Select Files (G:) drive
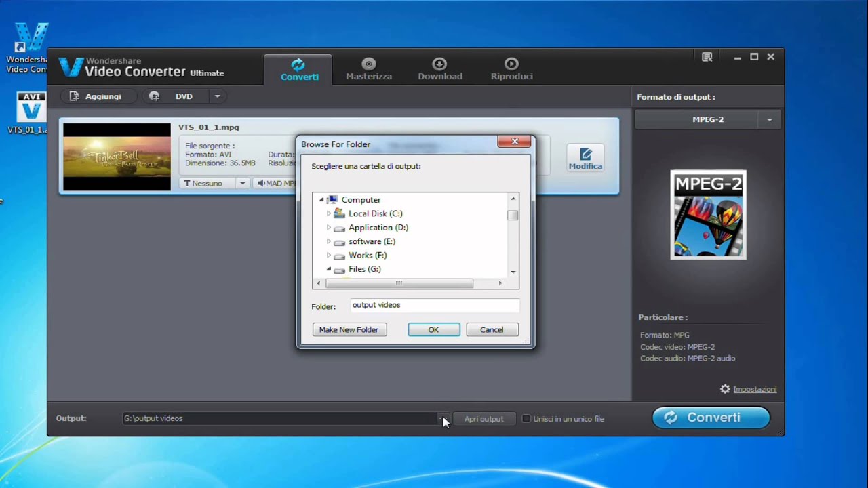 (364, 269)
